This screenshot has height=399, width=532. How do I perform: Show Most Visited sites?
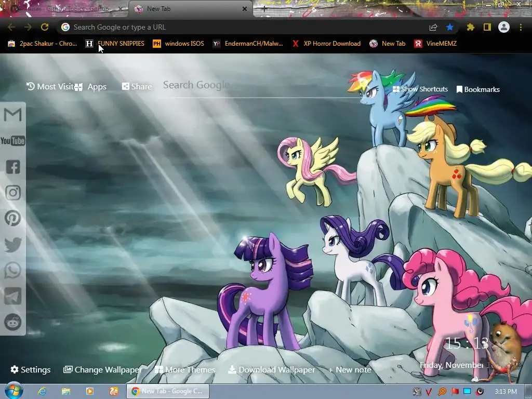[50, 87]
